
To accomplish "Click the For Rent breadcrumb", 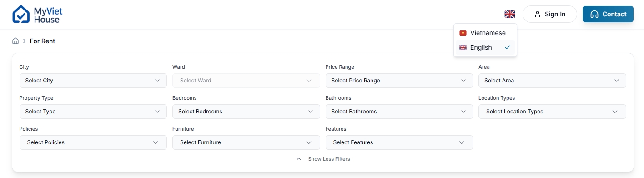I will [42, 41].
